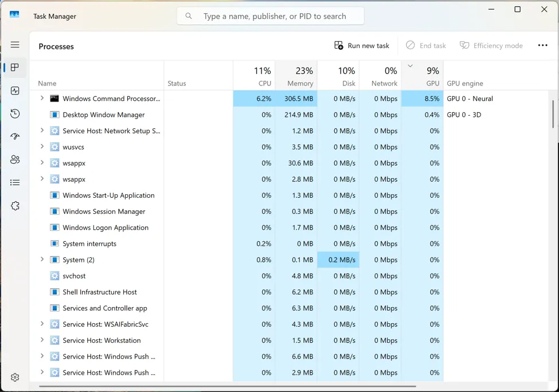Click the Service Host: Network Setup gear icon
559x392 pixels.
point(54,131)
